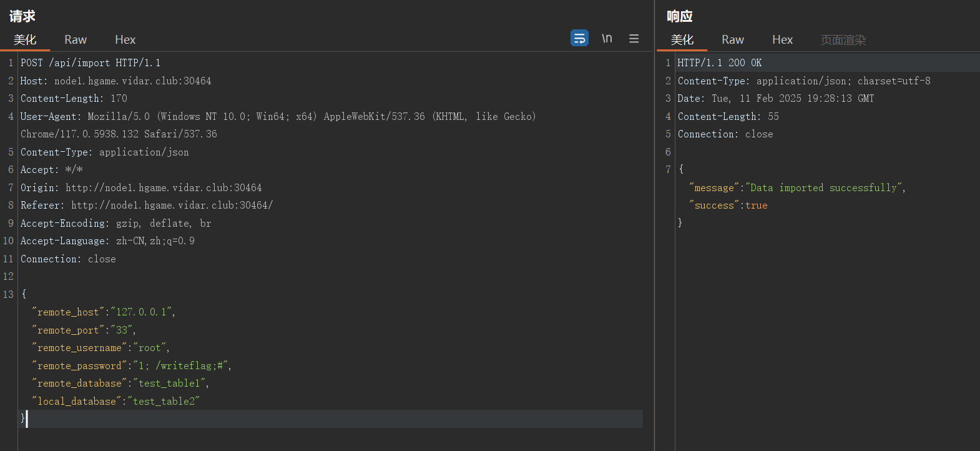The width and height of the screenshot is (980, 451).
Task: Select response 美化 (Pretty) tab
Action: 682,40
